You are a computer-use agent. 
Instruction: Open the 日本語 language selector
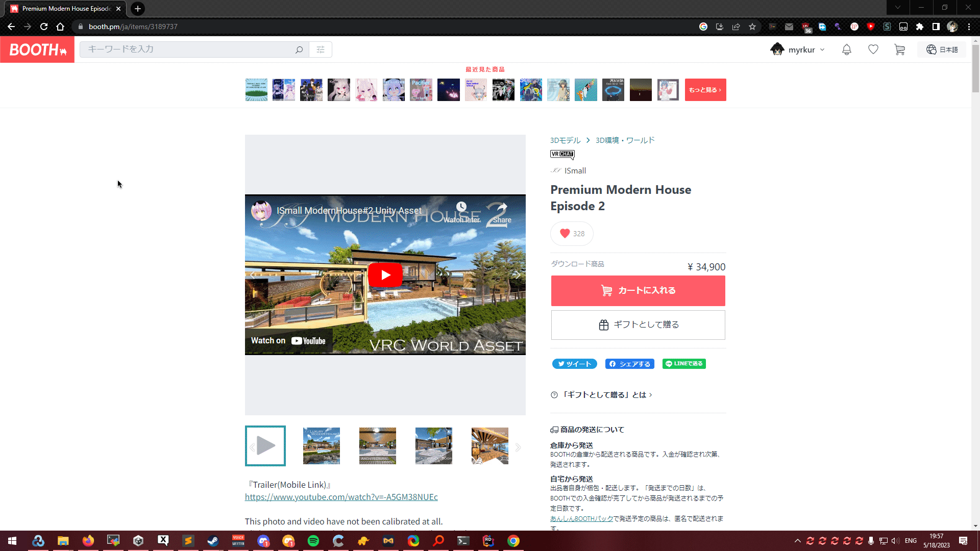click(x=942, y=49)
